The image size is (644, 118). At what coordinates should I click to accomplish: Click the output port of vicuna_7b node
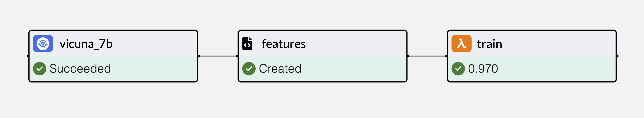pos(199,56)
